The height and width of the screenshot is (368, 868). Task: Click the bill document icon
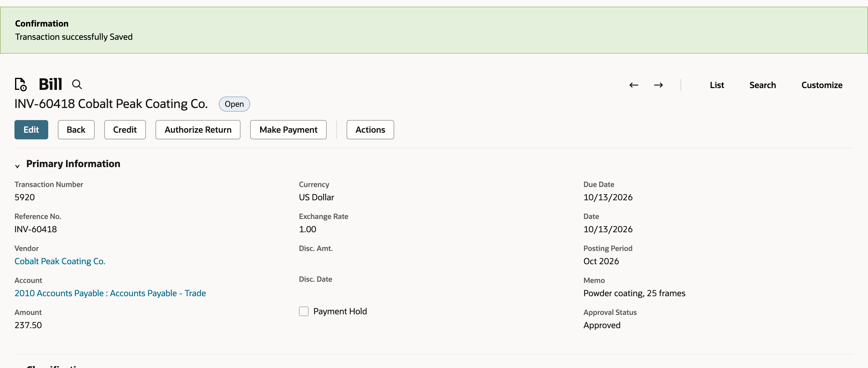(20, 84)
